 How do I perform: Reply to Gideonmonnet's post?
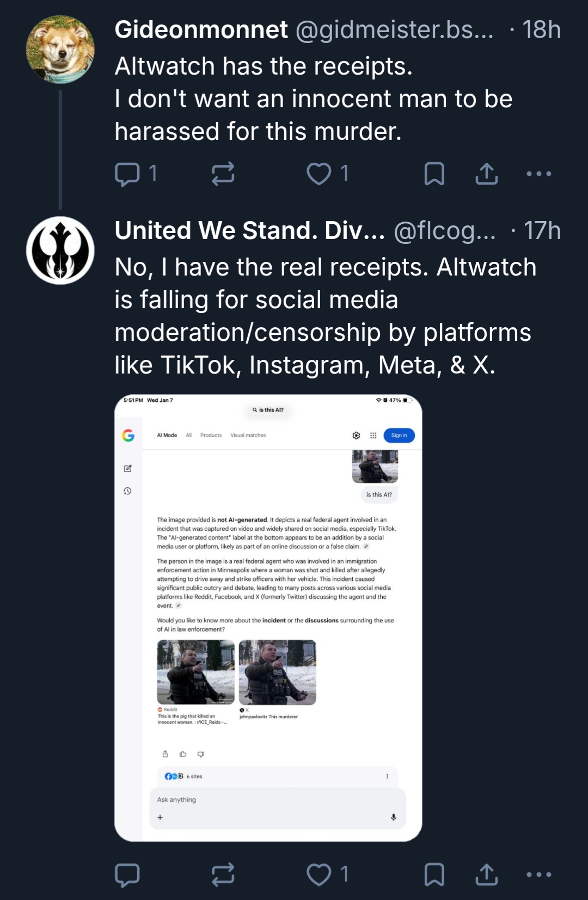coord(127,174)
